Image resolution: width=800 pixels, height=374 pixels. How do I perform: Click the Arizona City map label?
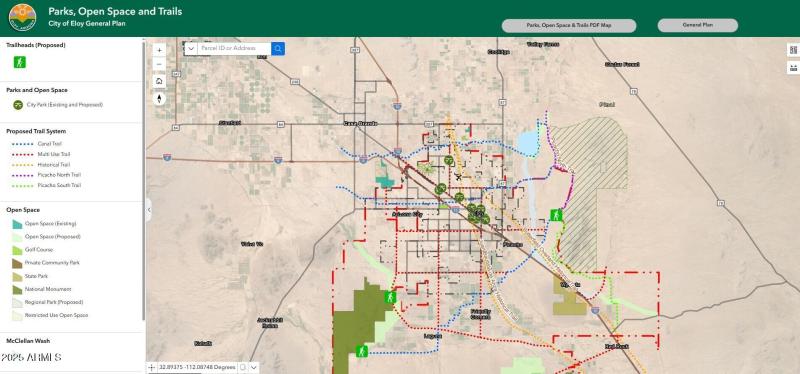tap(408, 214)
